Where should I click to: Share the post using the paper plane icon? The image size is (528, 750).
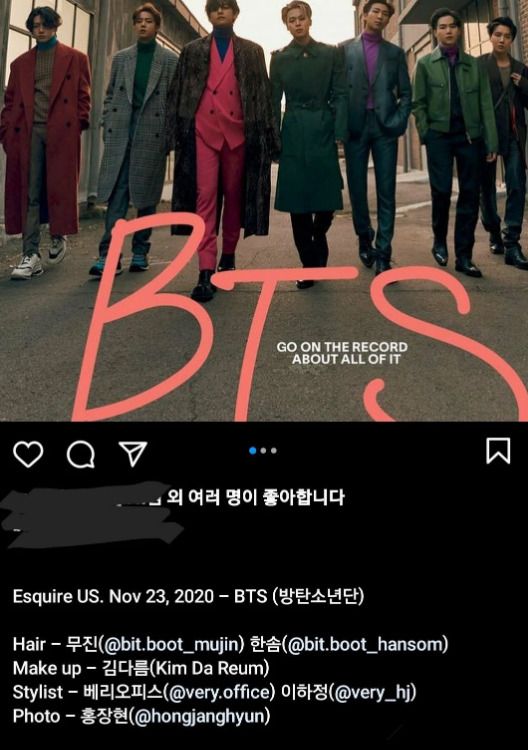click(132, 454)
